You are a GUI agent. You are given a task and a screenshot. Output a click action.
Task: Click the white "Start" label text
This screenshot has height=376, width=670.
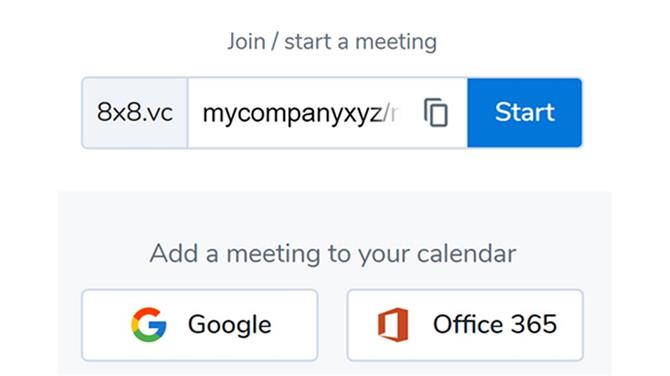[x=525, y=112]
